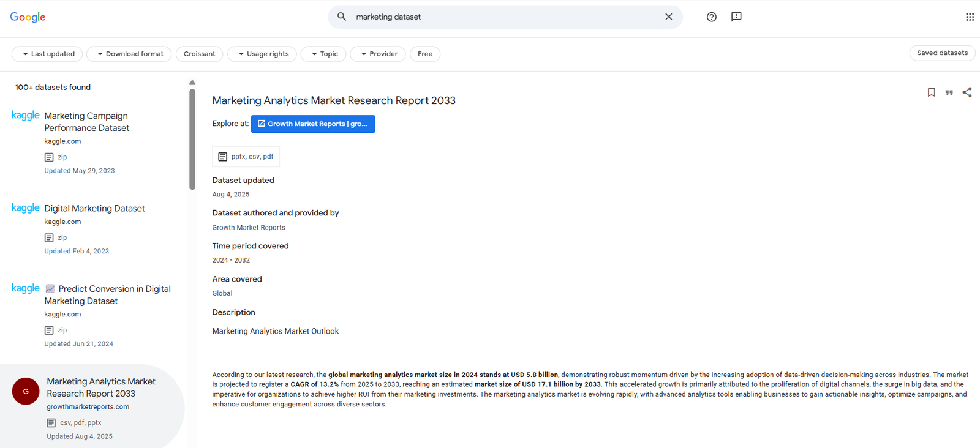Click 'Aug 4, 2025' under Dataset updated
The width and height of the screenshot is (980, 448).
click(x=231, y=195)
